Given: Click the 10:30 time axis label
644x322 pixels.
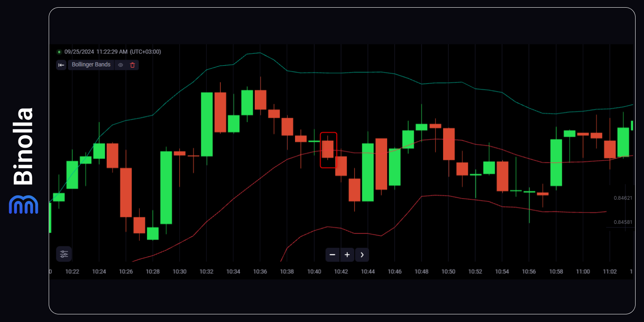Looking at the screenshot, I should (x=180, y=272).
